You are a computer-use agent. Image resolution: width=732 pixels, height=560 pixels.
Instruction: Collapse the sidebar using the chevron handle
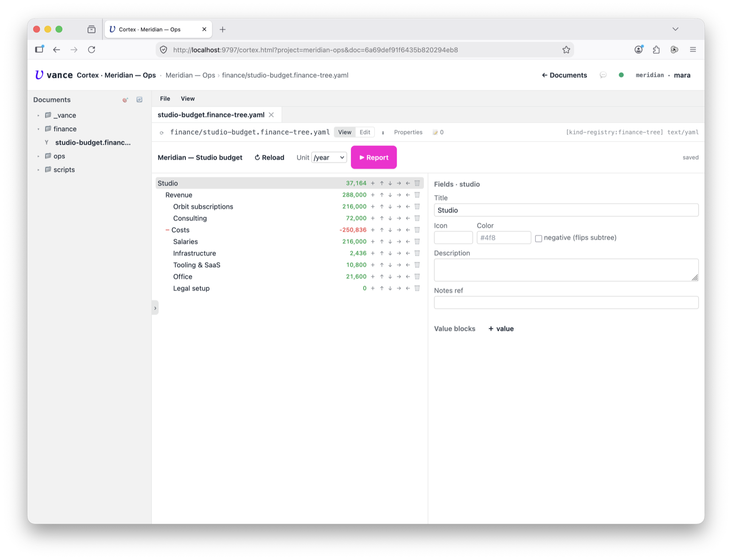coord(155,308)
